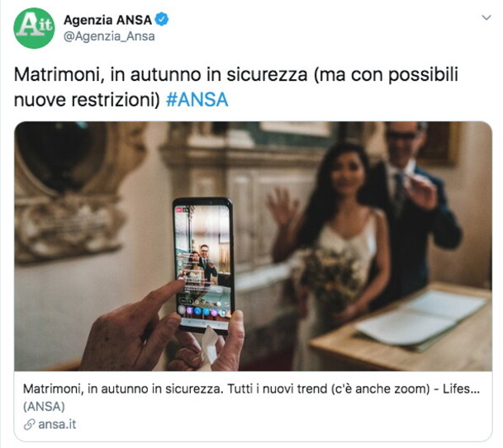
Task: Click the (ANSA) source label in card
Action: pos(44,407)
